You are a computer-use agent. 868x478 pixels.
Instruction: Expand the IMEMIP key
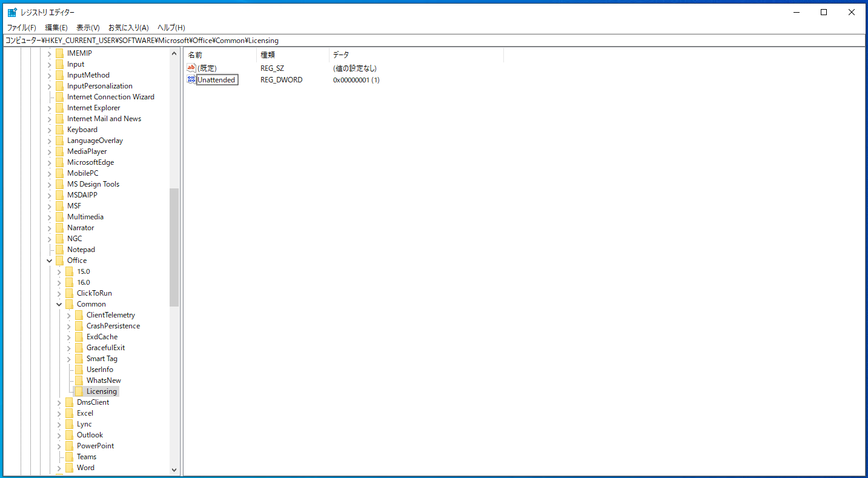click(50, 53)
